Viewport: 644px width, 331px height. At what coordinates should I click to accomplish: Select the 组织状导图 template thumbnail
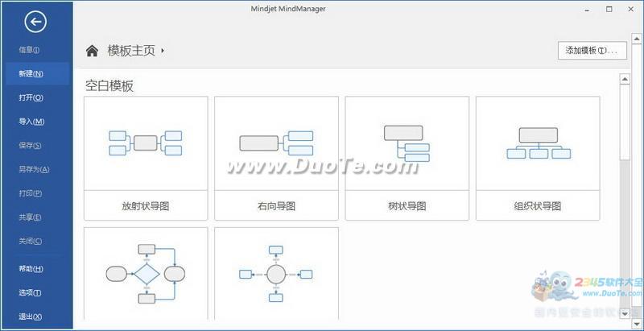point(538,143)
